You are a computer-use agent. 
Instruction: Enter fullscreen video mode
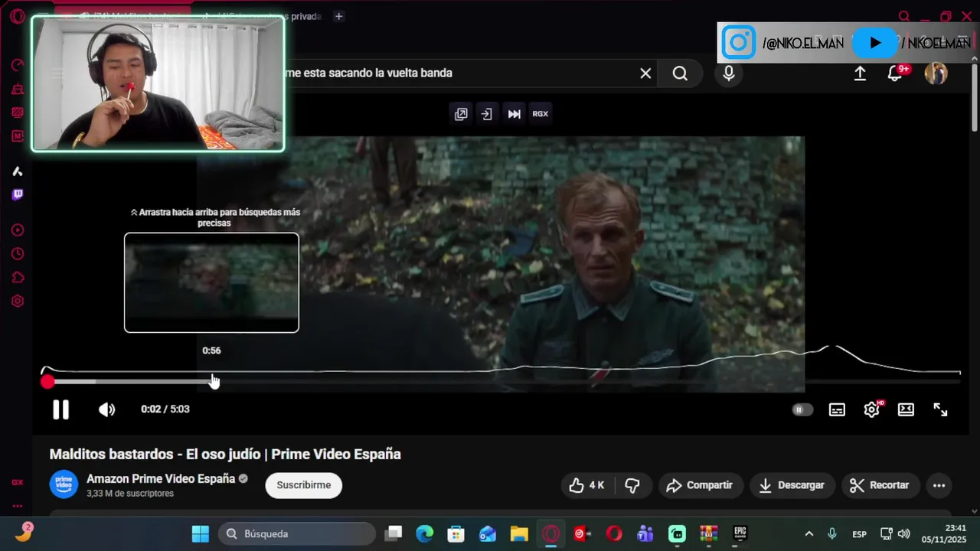940,409
